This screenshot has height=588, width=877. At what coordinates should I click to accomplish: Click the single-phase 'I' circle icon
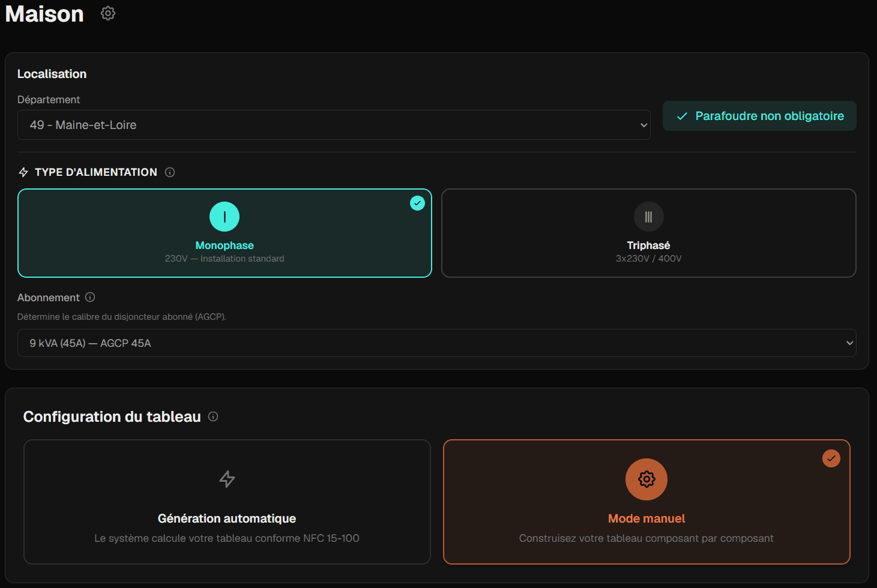tap(225, 217)
